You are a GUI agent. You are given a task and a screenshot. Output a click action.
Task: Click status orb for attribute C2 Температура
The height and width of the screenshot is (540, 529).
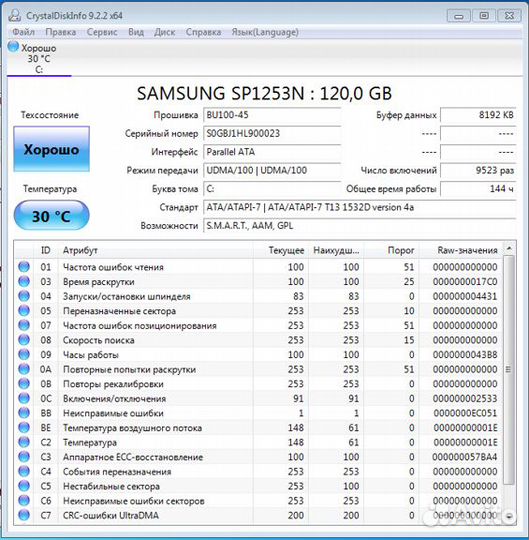[x=24, y=442]
